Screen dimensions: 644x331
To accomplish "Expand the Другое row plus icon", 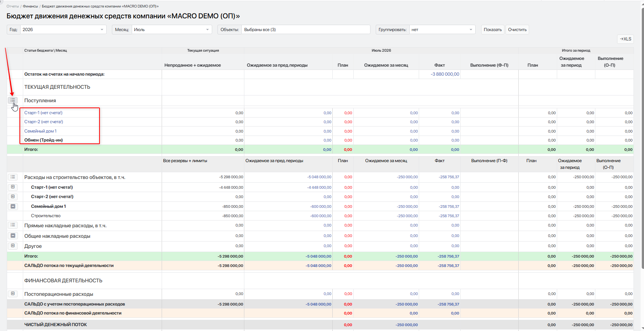I will (x=13, y=246).
